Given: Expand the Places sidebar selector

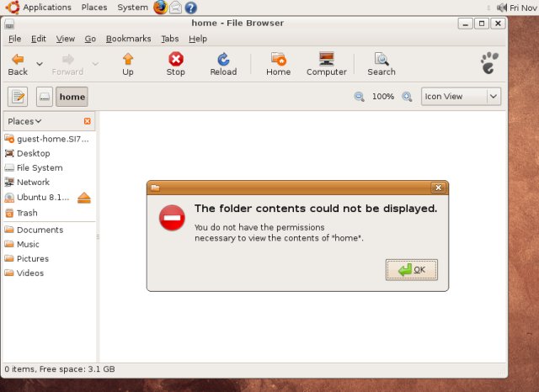Looking at the screenshot, I should pyautogui.click(x=24, y=121).
